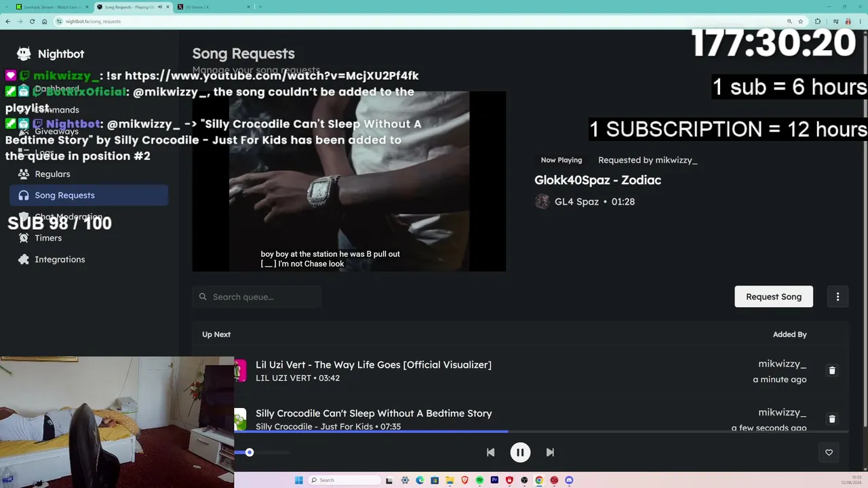
Task: Mute the Song Requests tab audio icon
Action: 160,7
